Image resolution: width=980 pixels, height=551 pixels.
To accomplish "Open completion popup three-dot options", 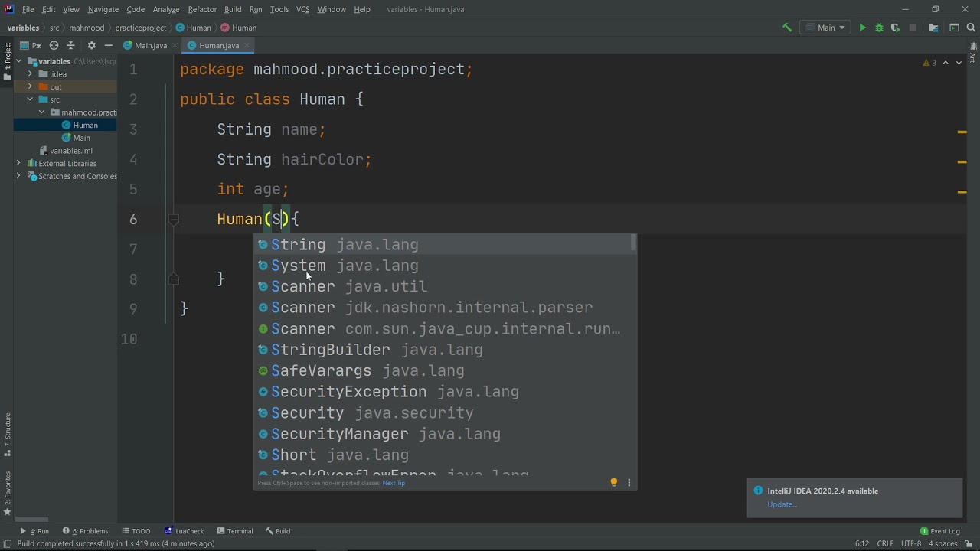I will pos(629,483).
